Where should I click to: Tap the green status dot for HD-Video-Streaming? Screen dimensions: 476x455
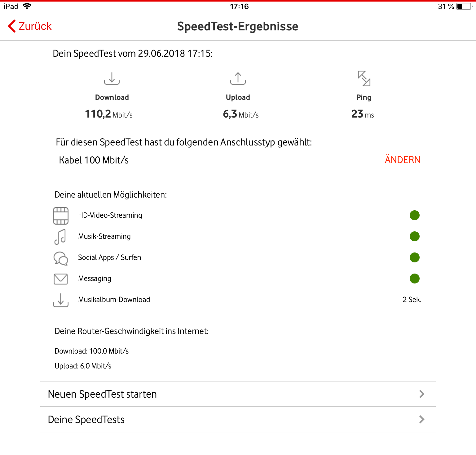pos(415,215)
